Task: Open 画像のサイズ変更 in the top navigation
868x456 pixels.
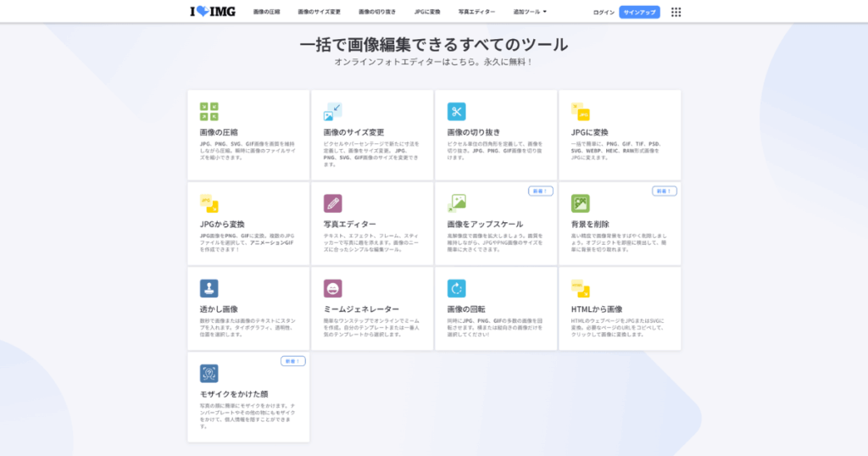Action: 320,12
